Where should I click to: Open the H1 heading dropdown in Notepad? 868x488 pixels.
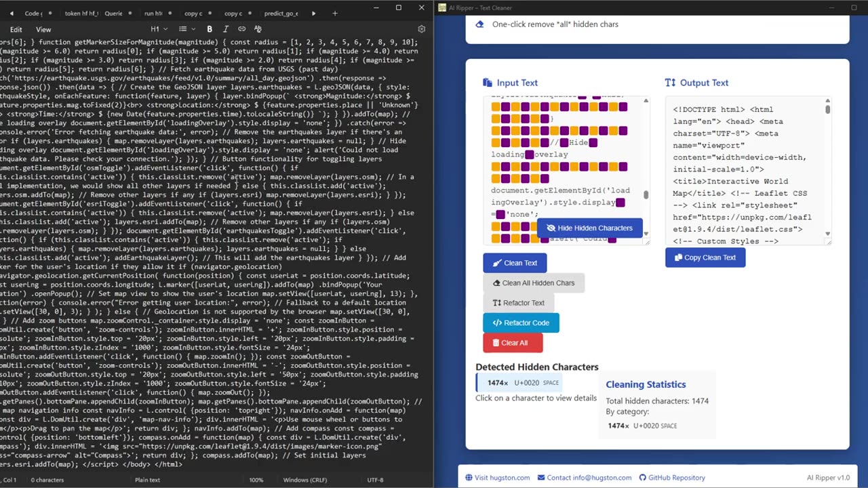point(159,29)
